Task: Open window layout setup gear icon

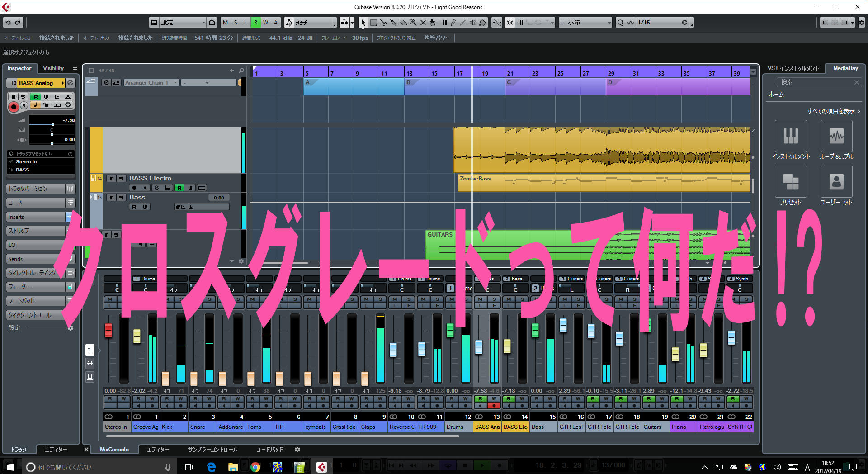Action: (862, 22)
